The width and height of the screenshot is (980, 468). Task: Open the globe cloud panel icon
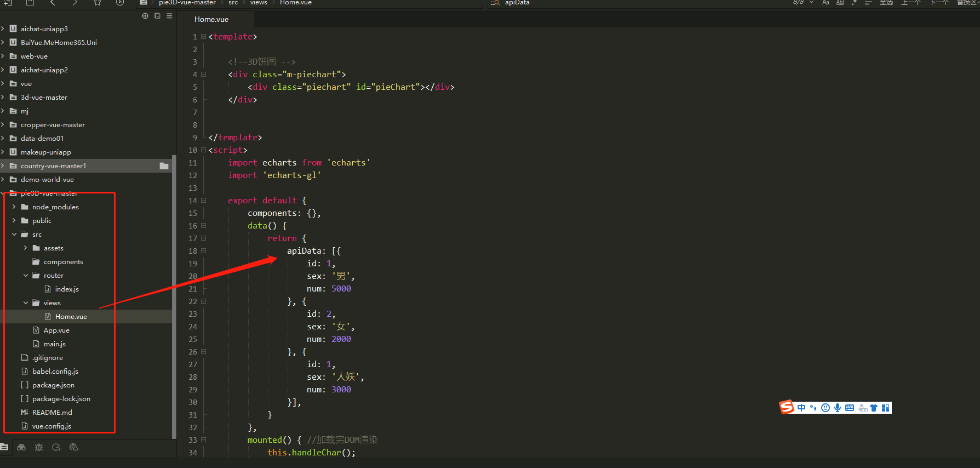point(74,447)
